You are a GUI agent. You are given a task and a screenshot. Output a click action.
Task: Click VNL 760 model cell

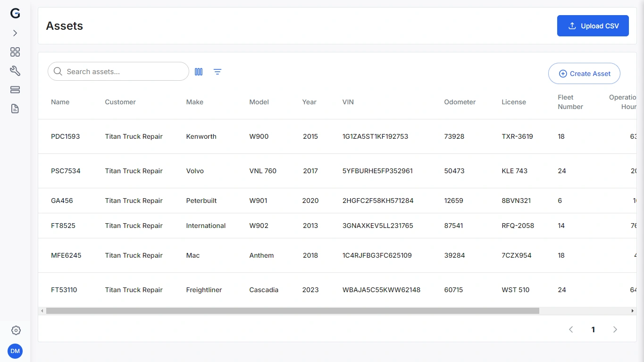click(263, 171)
